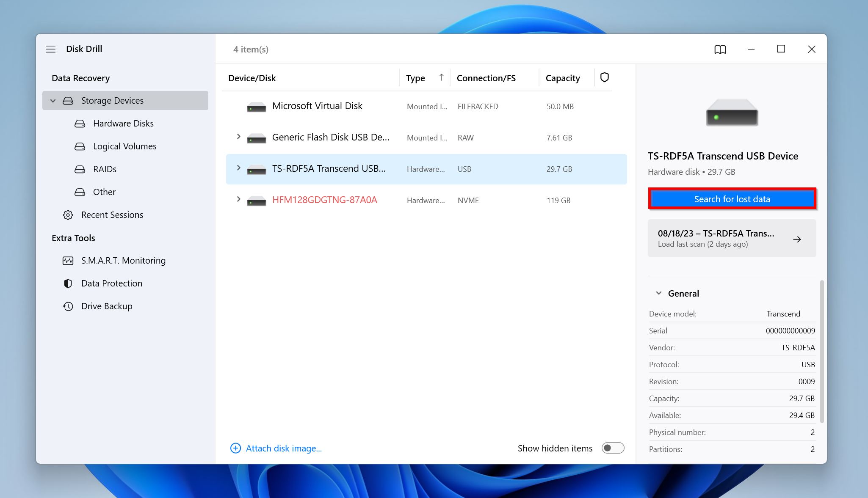The height and width of the screenshot is (498, 868).
Task: Click the Data Protection shield icon
Action: point(68,283)
